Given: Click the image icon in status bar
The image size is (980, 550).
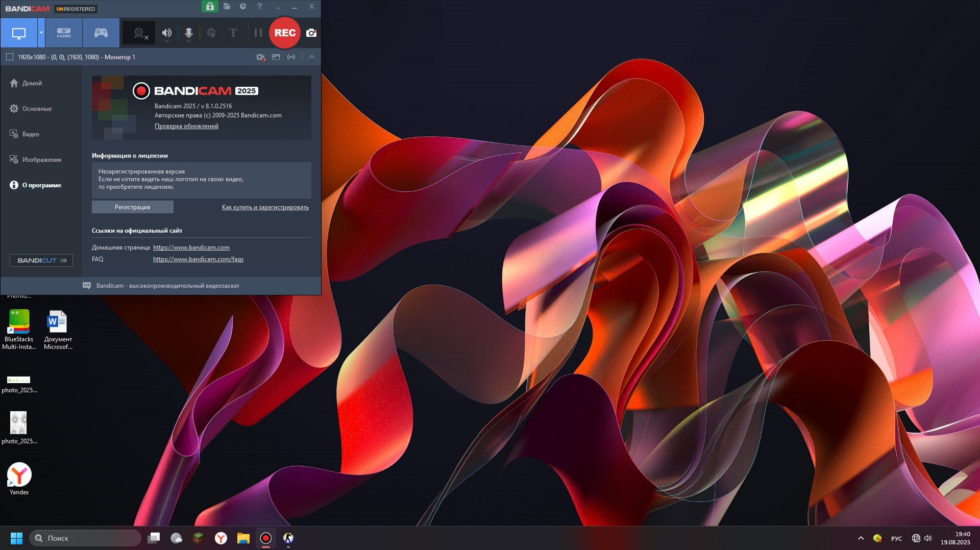Looking at the screenshot, I should [276, 57].
